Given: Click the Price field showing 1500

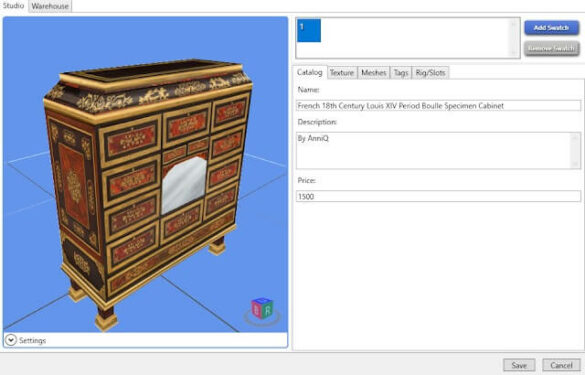Looking at the screenshot, I should click(438, 196).
